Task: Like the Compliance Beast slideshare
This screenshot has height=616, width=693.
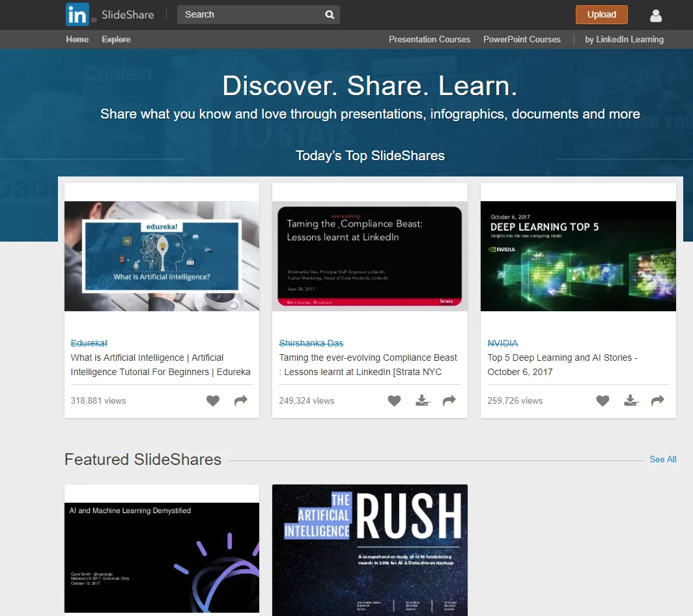Action: click(x=394, y=400)
